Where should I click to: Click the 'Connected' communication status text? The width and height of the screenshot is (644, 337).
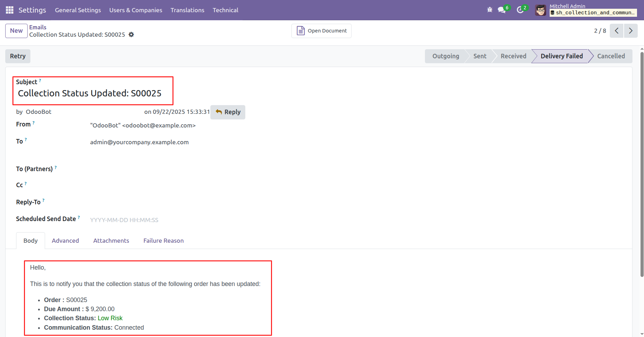(129, 328)
